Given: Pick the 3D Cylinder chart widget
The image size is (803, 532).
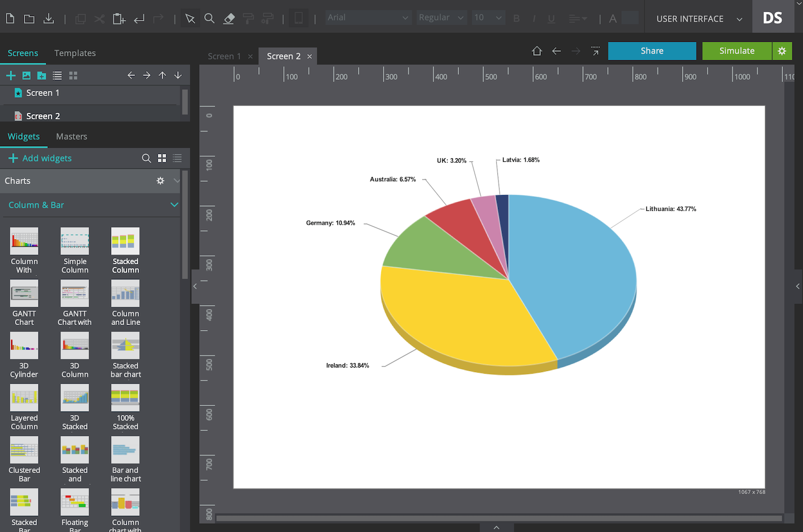Looking at the screenshot, I should (24, 355).
